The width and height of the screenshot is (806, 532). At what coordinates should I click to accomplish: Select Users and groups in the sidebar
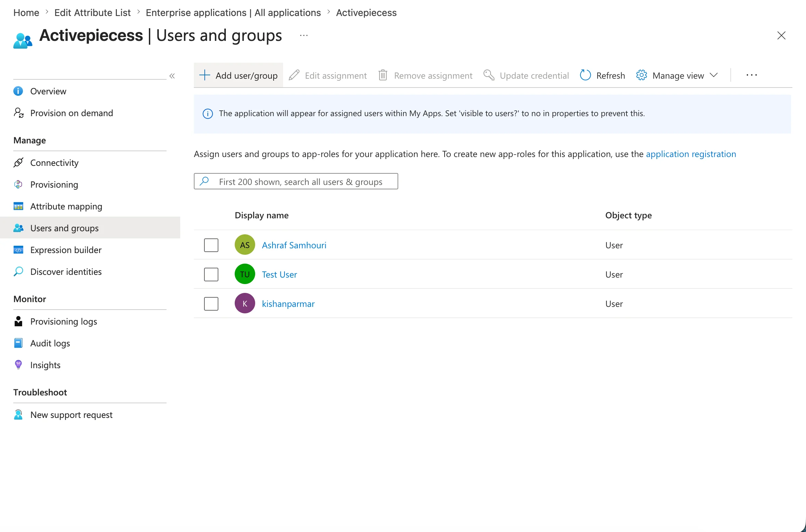tap(90, 228)
